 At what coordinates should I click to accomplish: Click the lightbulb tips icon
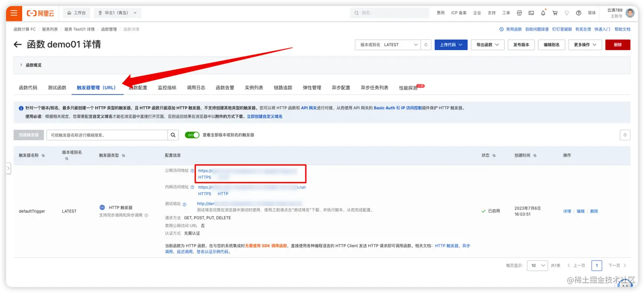coord(567,13)
